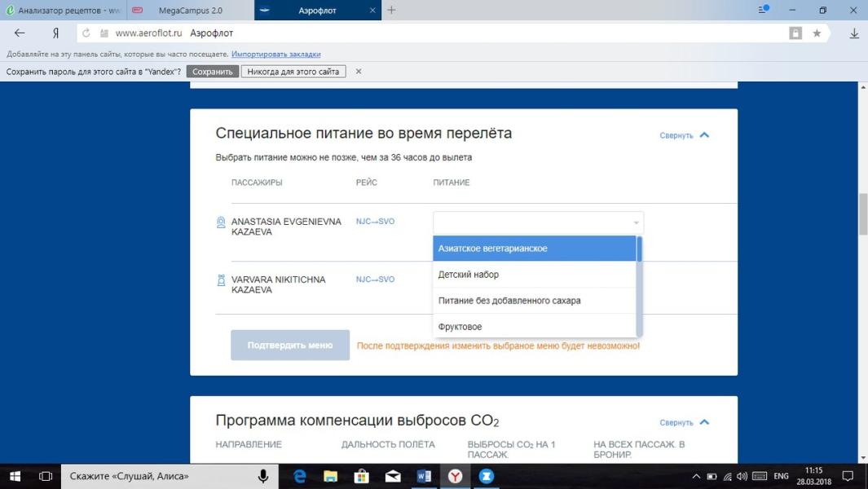Click the touch keyboard tray icon
This screenshot has width=868, height=489.
click(760, 476)
